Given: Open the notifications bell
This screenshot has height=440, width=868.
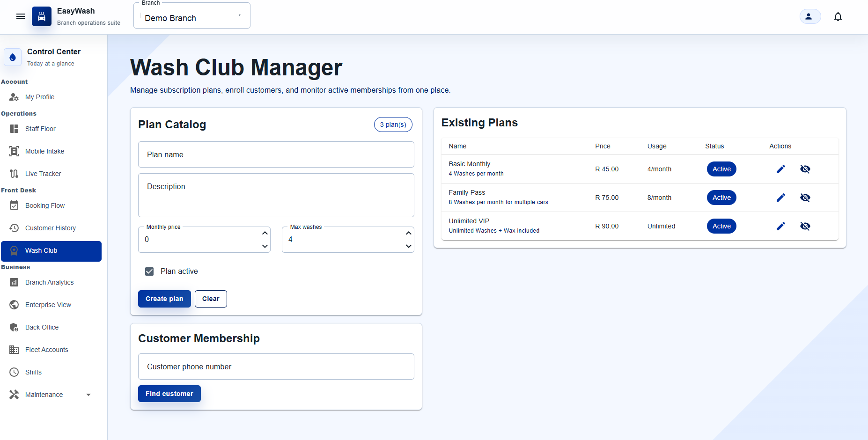Looking at the screenshot, I should (x=838, y=16).
